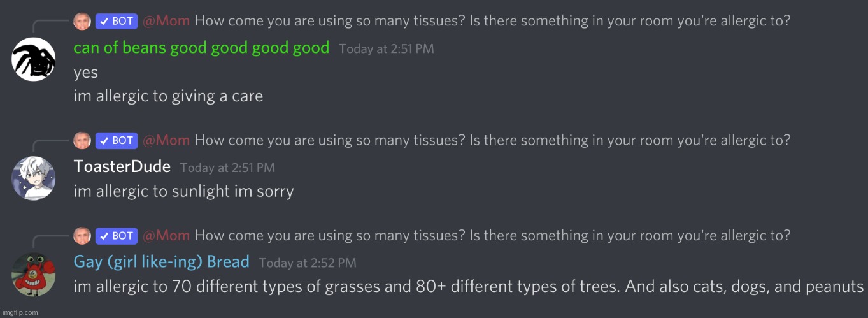Open ToasterDude's anime profile picture
The height and width of the screenshot is (318, 868).
point(33,178)
